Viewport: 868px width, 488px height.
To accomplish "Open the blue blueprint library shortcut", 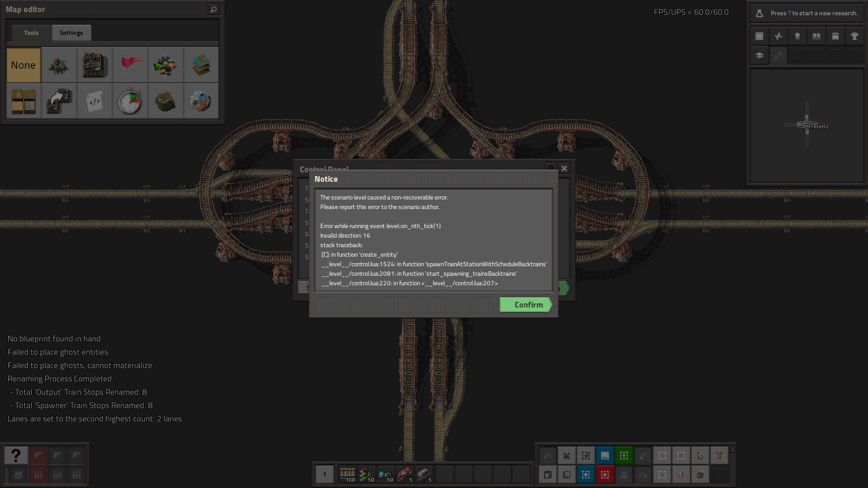I will [604, 456].
